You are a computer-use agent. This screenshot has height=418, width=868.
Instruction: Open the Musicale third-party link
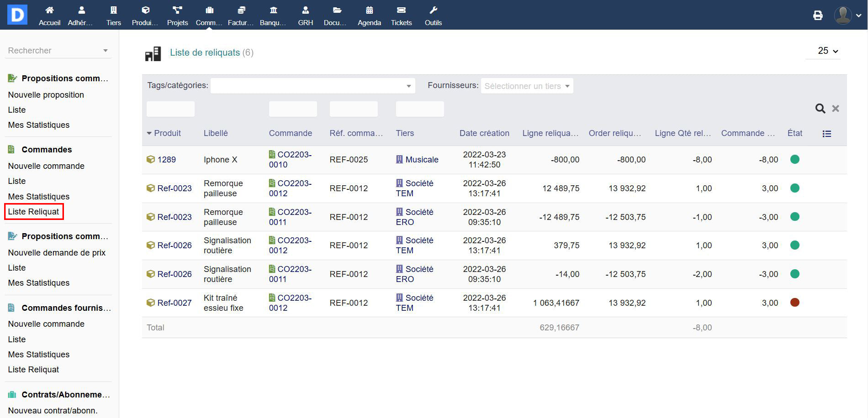421,160
